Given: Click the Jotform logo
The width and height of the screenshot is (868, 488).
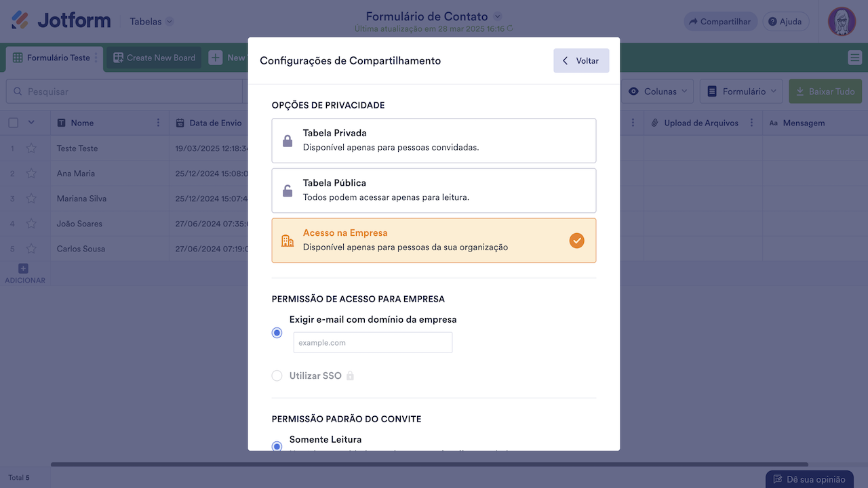Looking at the screenshot, I should (x=61, y=20).
